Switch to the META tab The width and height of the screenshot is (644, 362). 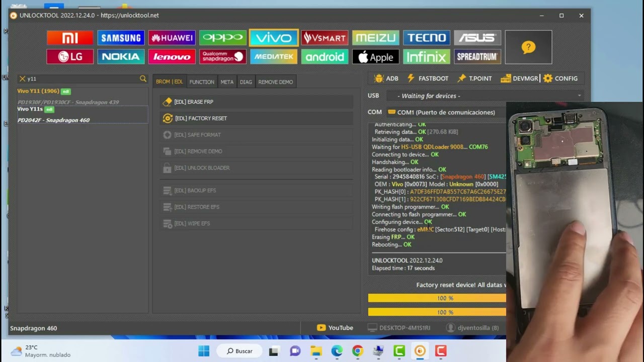pyautogui.click(x=227, y=82)
